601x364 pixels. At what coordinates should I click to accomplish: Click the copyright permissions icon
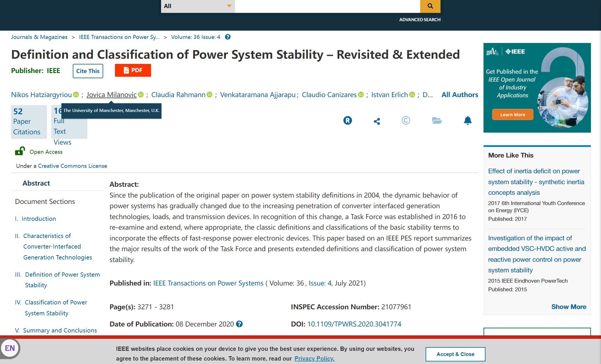click(x=406, y=120)
